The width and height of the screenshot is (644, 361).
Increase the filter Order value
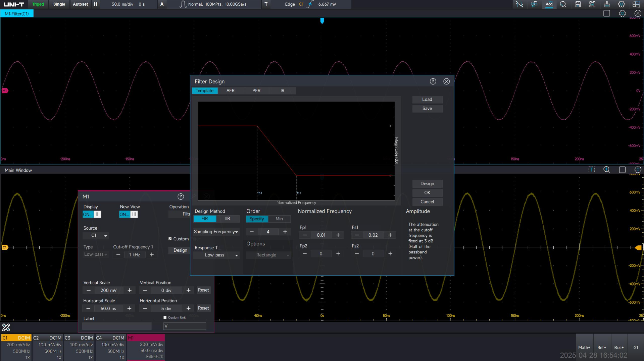tap(285, 232)
